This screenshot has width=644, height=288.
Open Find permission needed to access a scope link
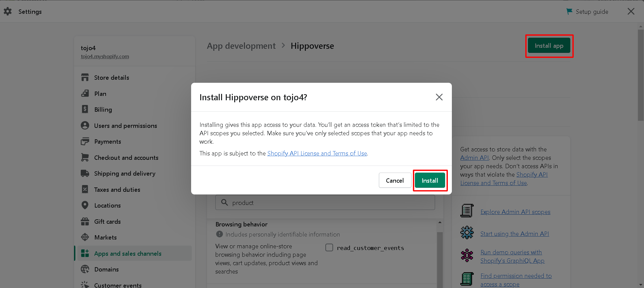click(x=516, y=280)
